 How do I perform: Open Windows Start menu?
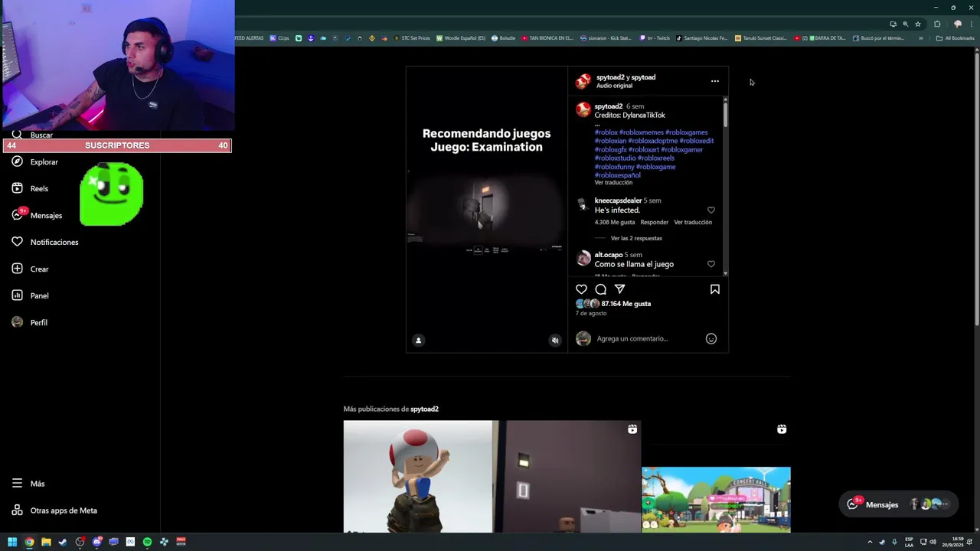tap(12, 542)
